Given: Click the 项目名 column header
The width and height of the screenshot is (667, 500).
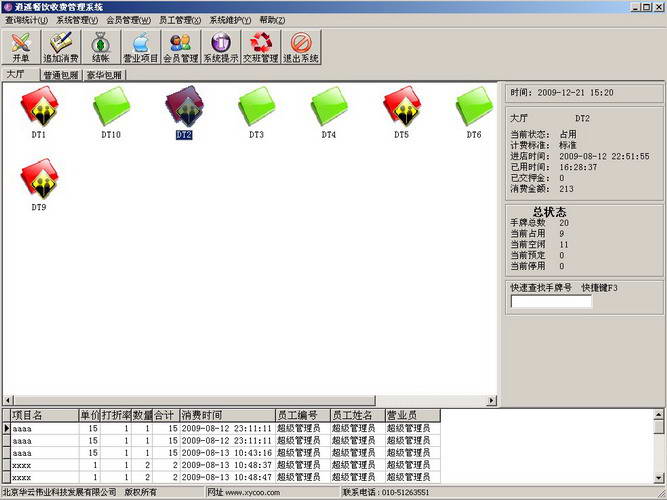Looking at the screenshot, I should 45,415.
